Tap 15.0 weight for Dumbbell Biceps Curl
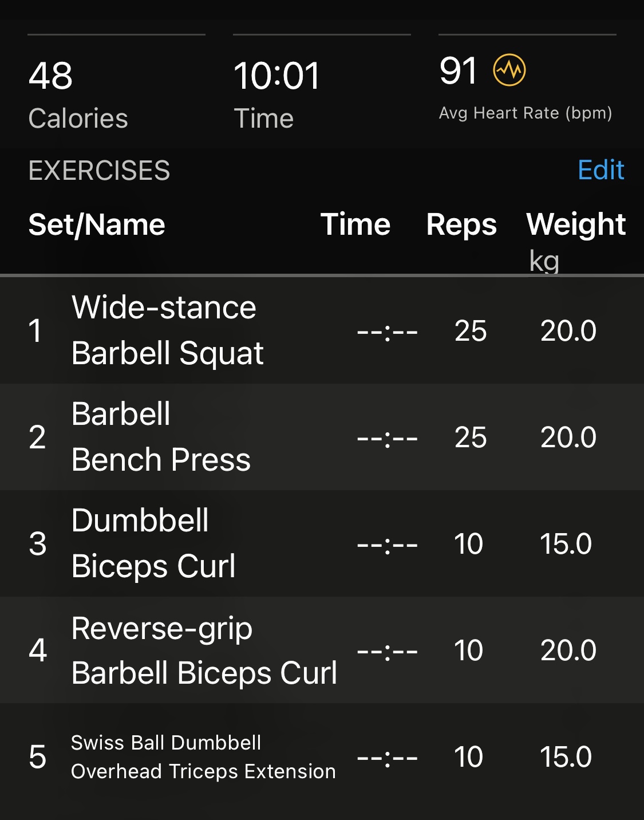 566,544
